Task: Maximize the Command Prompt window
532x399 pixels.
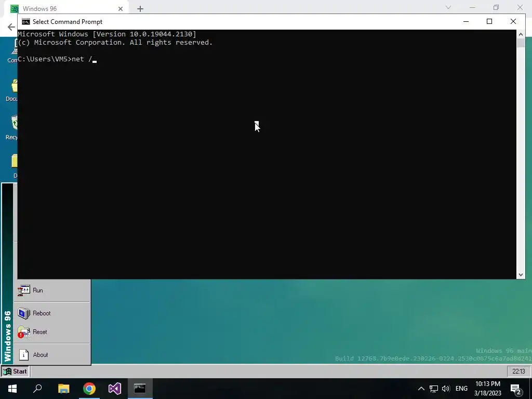Action: click(x=489, y=22)
